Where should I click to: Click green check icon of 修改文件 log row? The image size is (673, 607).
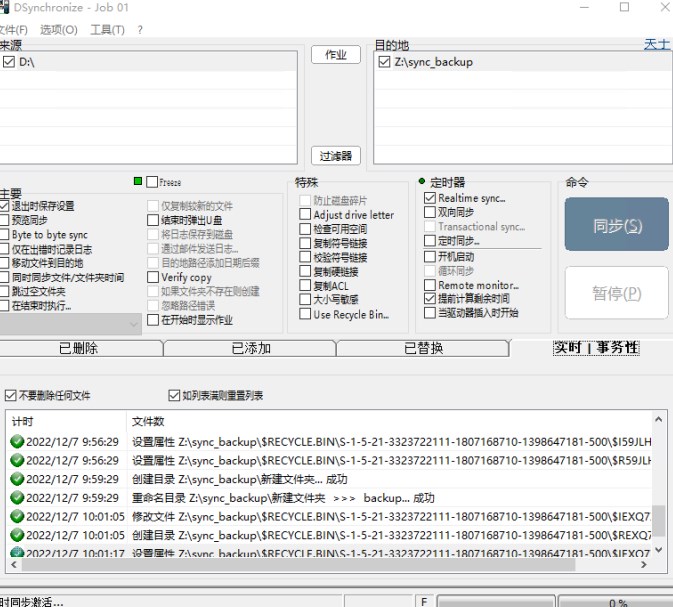click(17, 516)
